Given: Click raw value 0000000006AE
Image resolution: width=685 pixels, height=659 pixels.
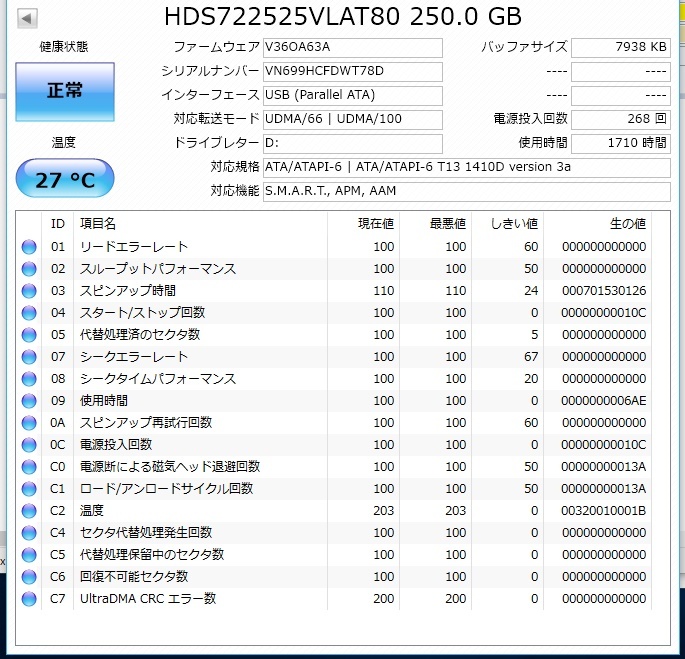Looking at the screenshot, I should coord(604,401).
